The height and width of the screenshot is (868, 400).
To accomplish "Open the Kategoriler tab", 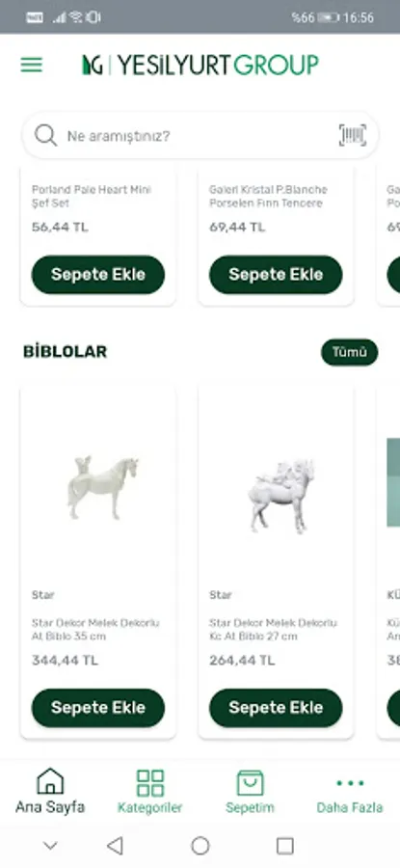I will tap(150, 792).
